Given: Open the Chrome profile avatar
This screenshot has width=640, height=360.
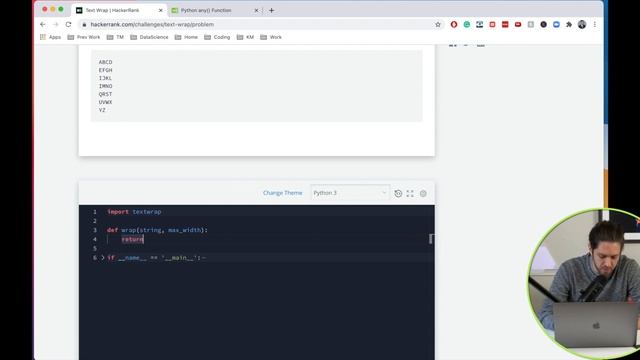Looking at the screenshot, I should [x=582, y=24].
